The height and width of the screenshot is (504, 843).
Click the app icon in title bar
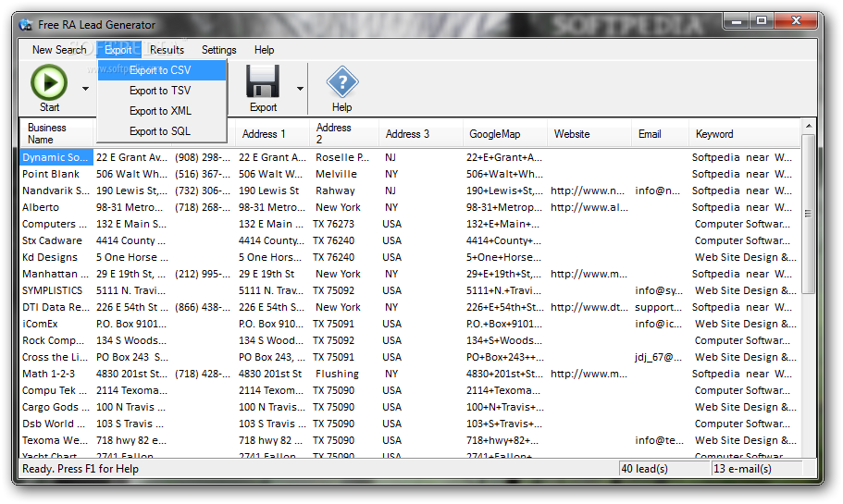25,25
